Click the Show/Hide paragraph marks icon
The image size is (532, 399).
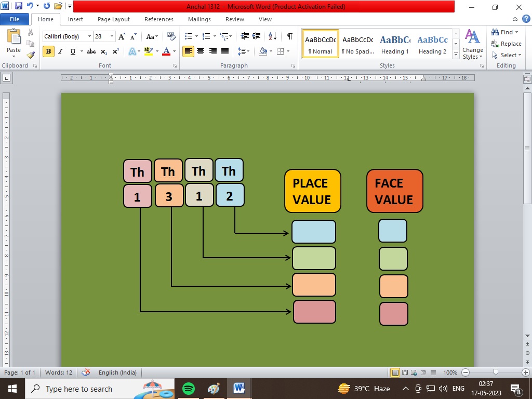289,36
